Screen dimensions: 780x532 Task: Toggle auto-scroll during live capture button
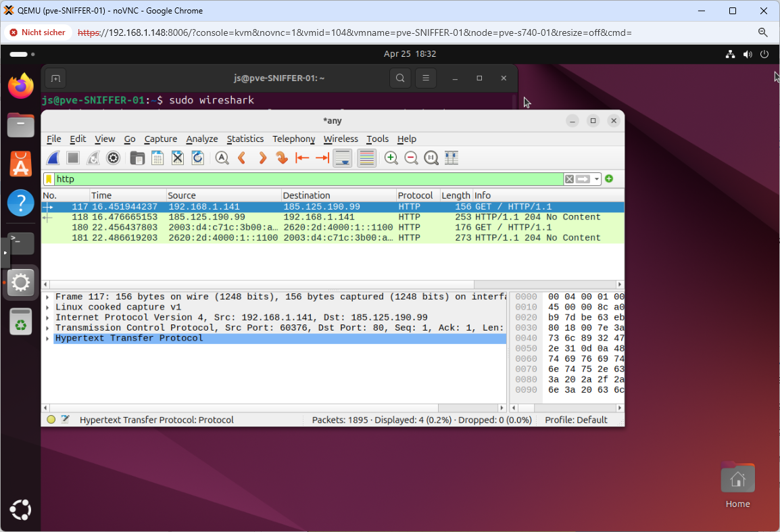[343, 158]
